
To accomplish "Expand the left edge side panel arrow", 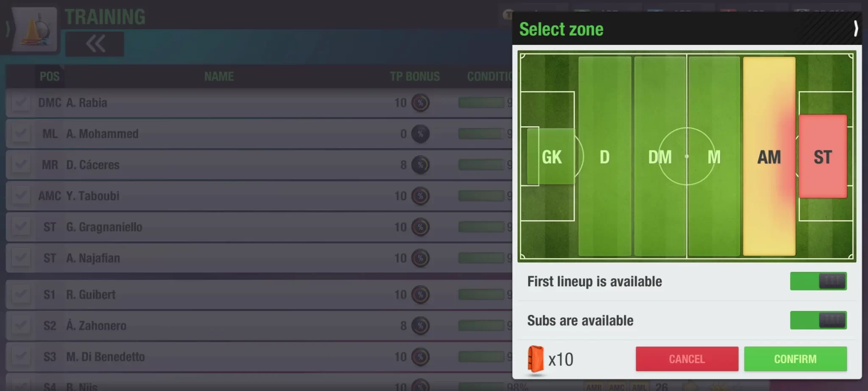I will click(7, 30).
